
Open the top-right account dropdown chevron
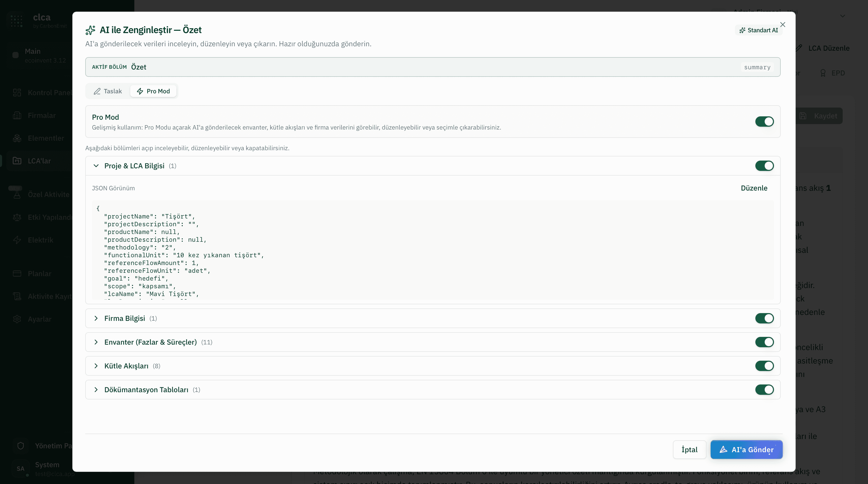tap(842, 16)
